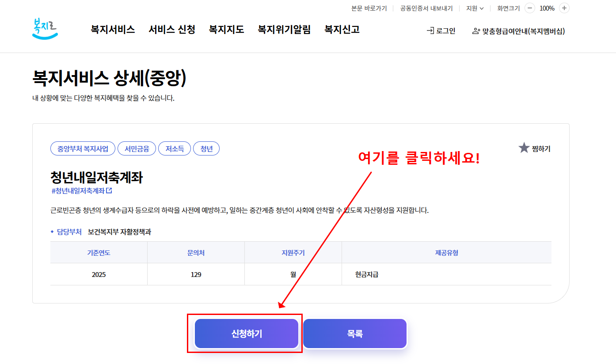This screenshot has width=616, height=364.
Task: Select the 저소득 tag chip
Action: point(174,148)
